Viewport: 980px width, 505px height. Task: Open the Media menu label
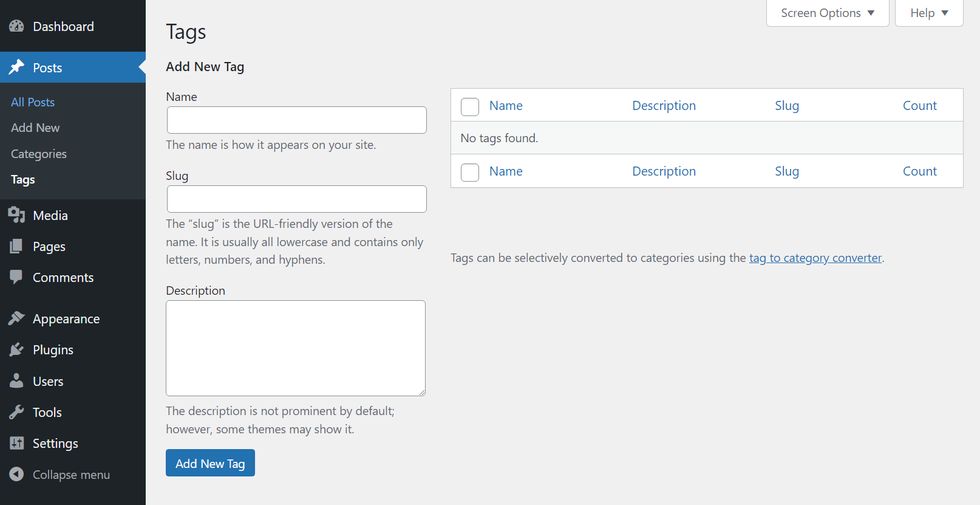[x=50, y=215]
